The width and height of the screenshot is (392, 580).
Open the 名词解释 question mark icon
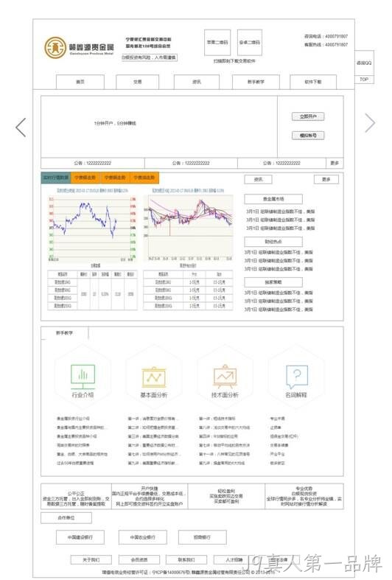tap(297, 377)
